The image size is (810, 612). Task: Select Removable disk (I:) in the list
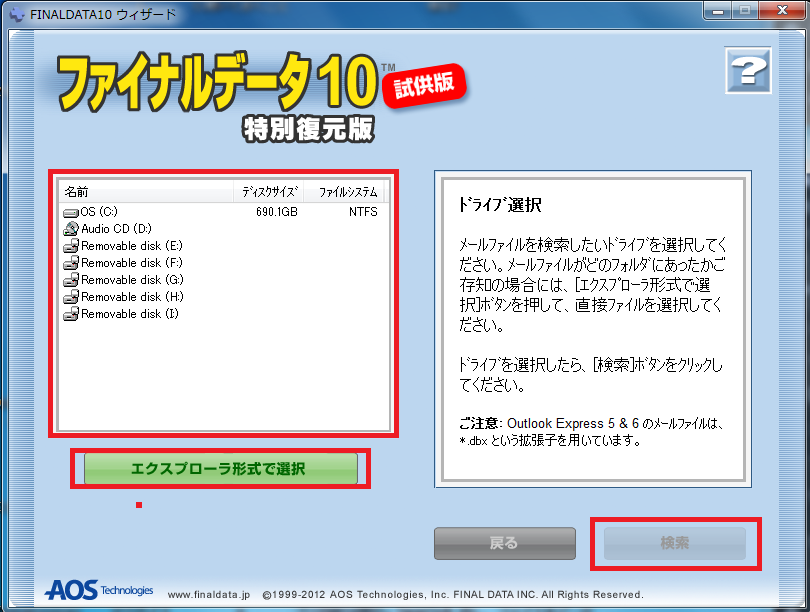click(x=130, y=314)
